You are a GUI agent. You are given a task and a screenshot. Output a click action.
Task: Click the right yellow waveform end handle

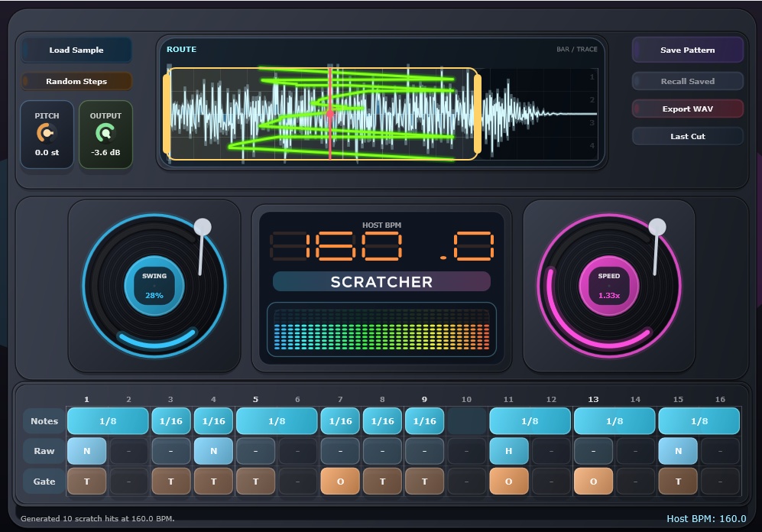point(477,114)
